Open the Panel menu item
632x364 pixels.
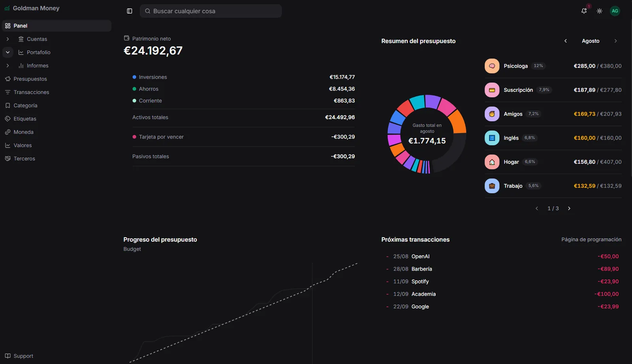[x=56, y=26]
